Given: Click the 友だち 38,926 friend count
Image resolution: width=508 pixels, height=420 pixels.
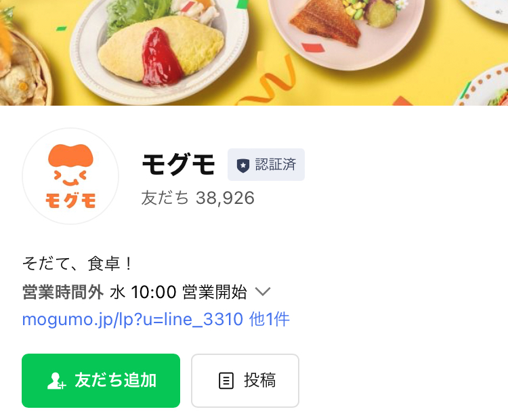Looking at the screenshot, I should (198, 198).
